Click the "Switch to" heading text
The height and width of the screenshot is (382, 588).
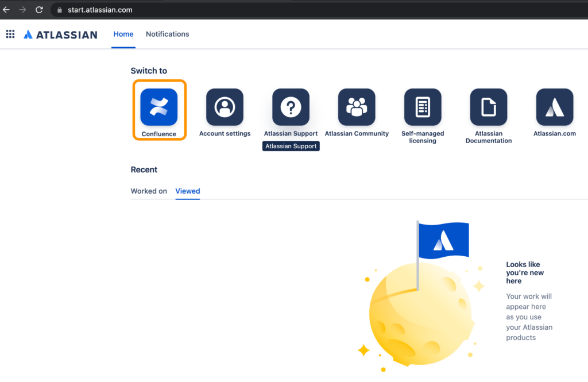point(149,71)
